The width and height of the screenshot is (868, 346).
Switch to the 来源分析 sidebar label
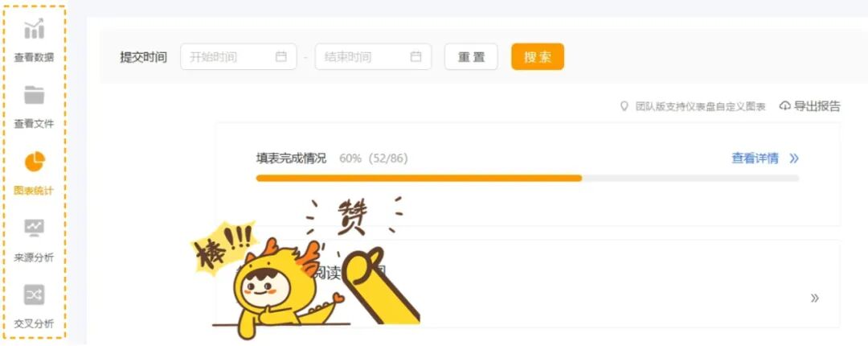[x=34, y=257]
